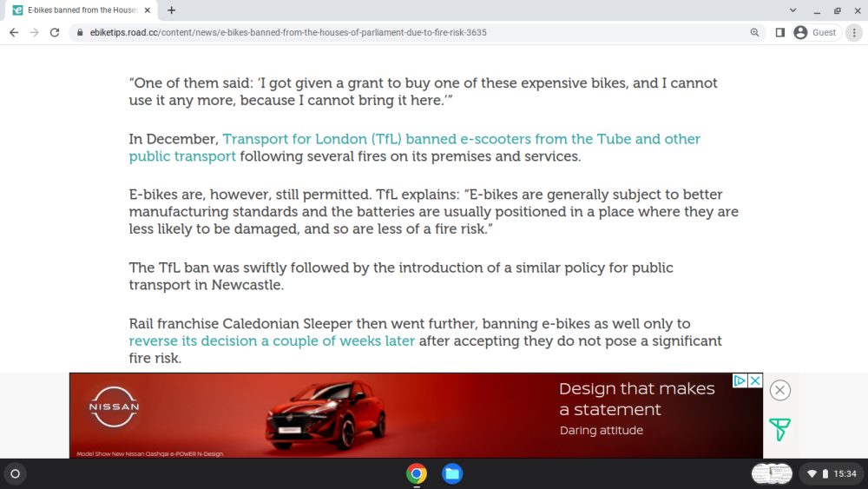Click the green Freestar logo icon
868x489 pixels.
tap(779, 429)
